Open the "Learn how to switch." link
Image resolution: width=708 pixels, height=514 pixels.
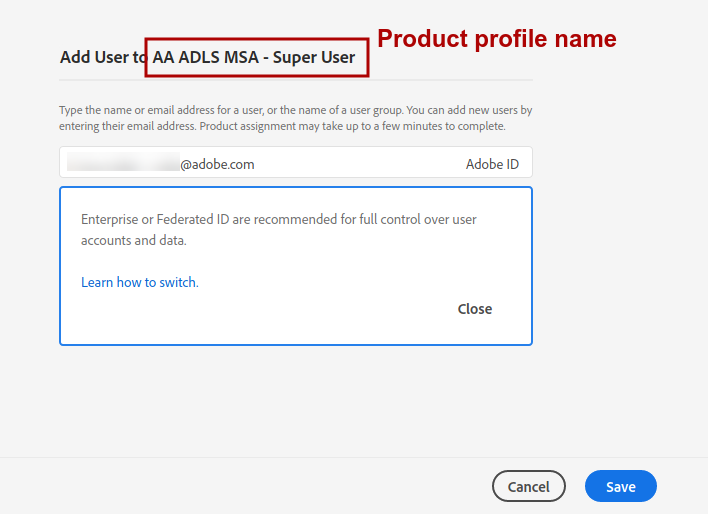[x=140, y=282]
